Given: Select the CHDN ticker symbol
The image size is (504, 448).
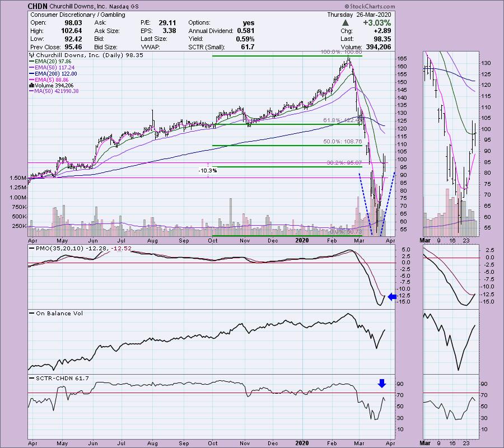Looking at the screenshot, I should pos(38,6).
